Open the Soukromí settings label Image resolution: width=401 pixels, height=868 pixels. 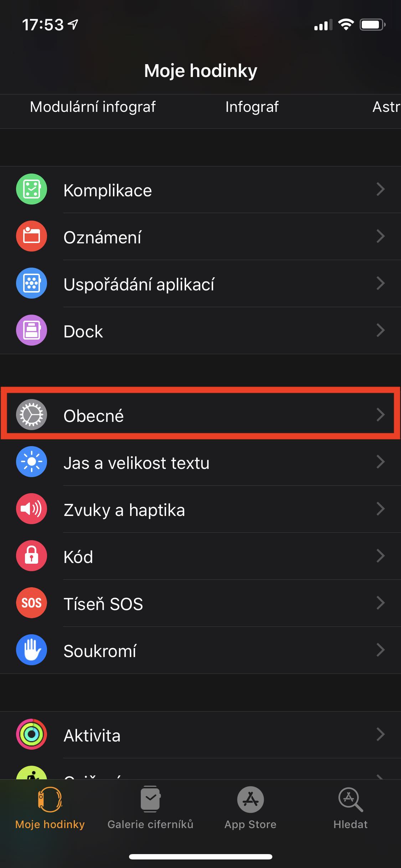[100, 651]
